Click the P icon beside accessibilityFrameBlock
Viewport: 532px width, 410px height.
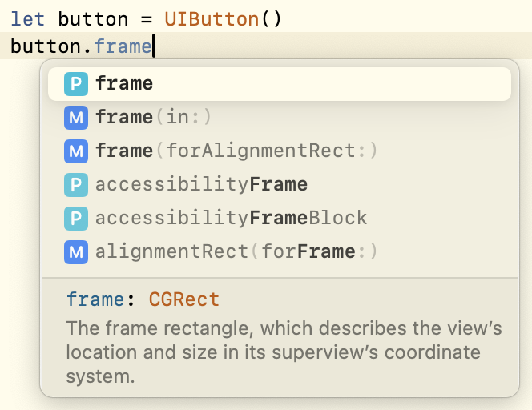pos(76,218)
